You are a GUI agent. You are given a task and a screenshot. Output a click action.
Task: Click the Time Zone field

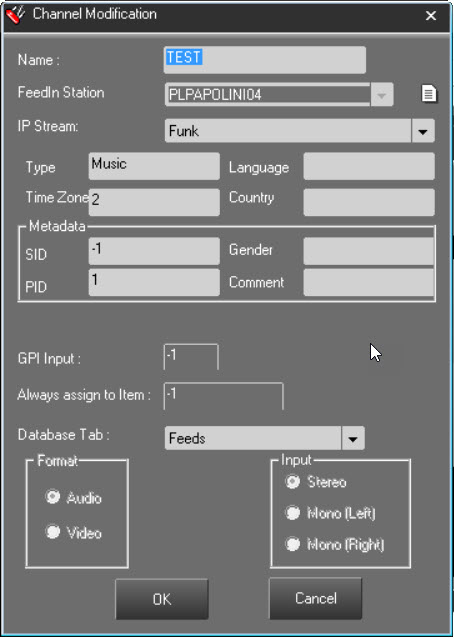(x=154, y=202)
